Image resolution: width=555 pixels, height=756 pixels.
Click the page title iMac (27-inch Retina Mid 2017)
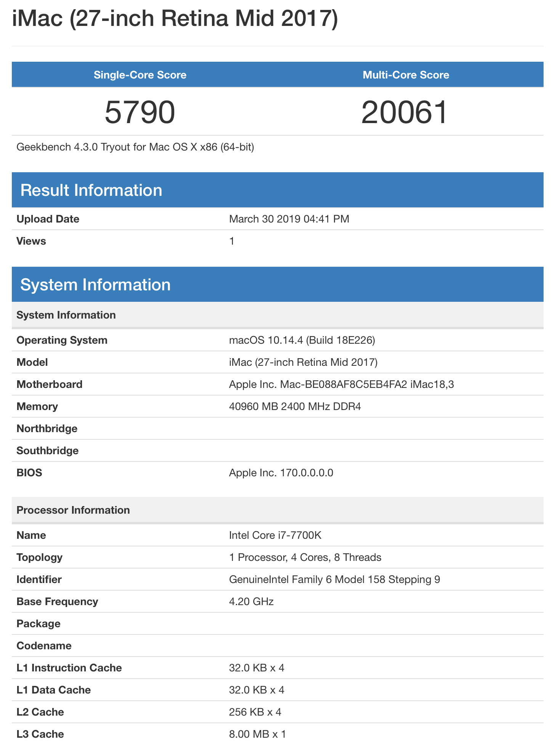click(175, 18)
